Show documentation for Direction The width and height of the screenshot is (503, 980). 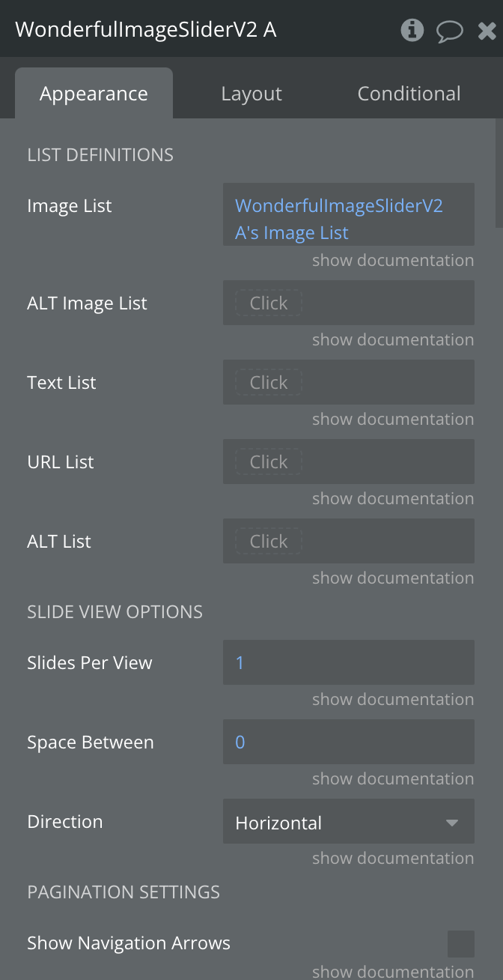click(x=393, y=859)
